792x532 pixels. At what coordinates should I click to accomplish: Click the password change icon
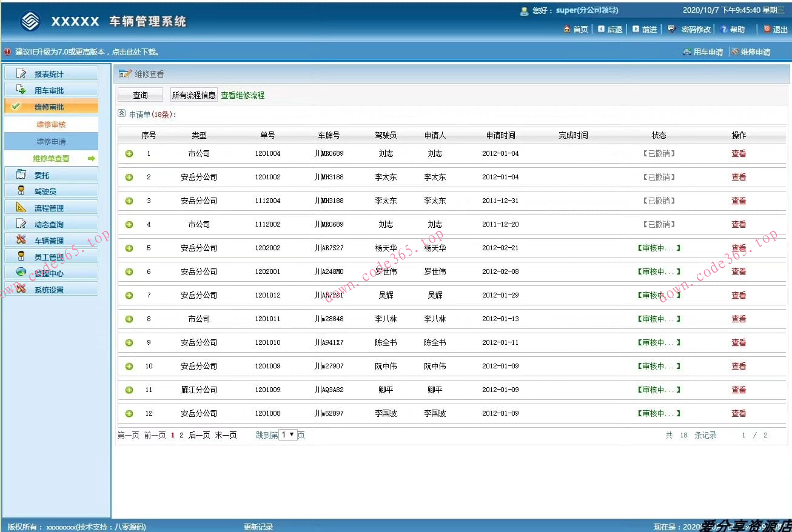(672, 29)
